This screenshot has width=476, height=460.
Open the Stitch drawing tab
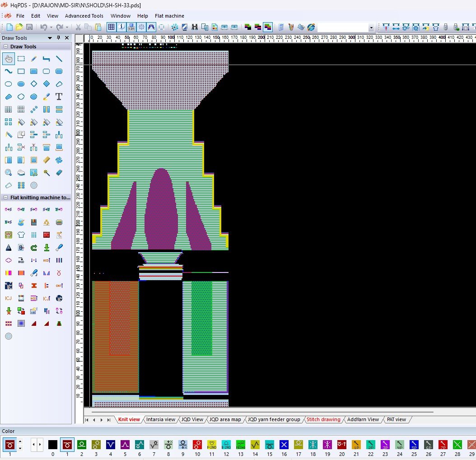click(323, 419)
